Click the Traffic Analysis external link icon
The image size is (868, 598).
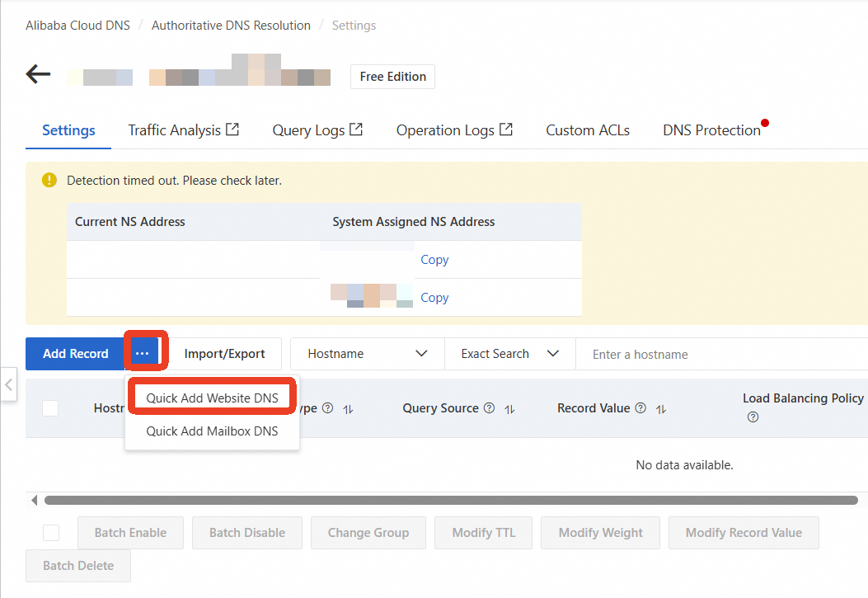coord(232,129)
